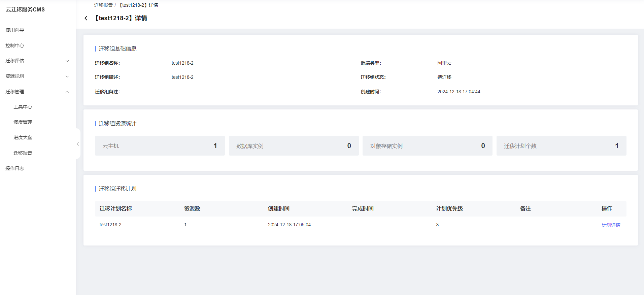
Task: Click the 迁移组状态 value 待迁移
Action: pos(444,77)
